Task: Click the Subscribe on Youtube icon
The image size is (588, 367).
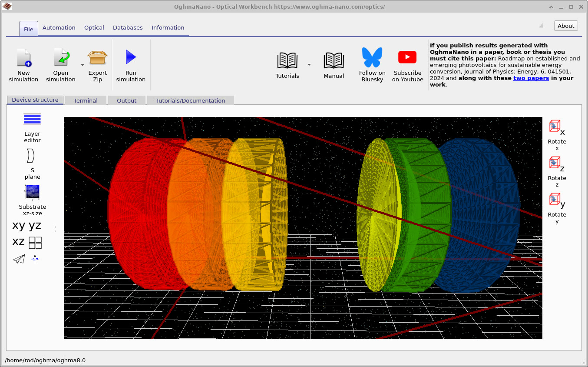Action: [x=407, y=57]
